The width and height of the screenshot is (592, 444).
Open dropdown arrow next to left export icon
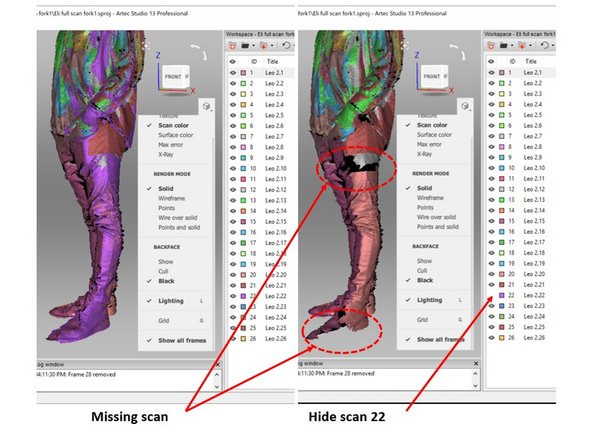click(272, 46)
